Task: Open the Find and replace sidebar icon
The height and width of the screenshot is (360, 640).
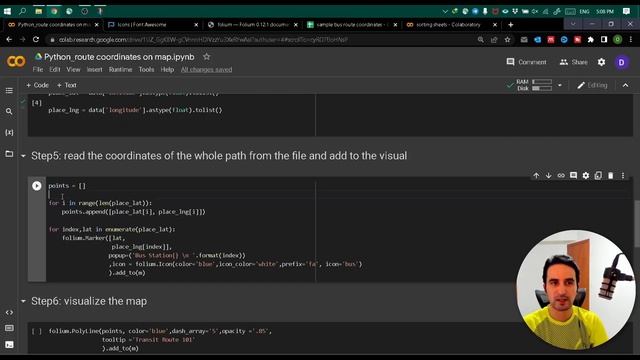Action: [9, 111]
